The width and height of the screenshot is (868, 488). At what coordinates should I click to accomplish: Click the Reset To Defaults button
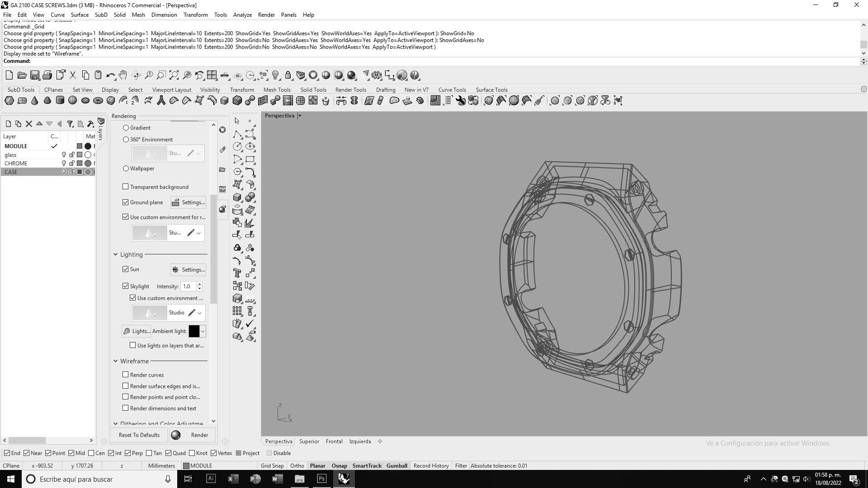coord(139,435)
